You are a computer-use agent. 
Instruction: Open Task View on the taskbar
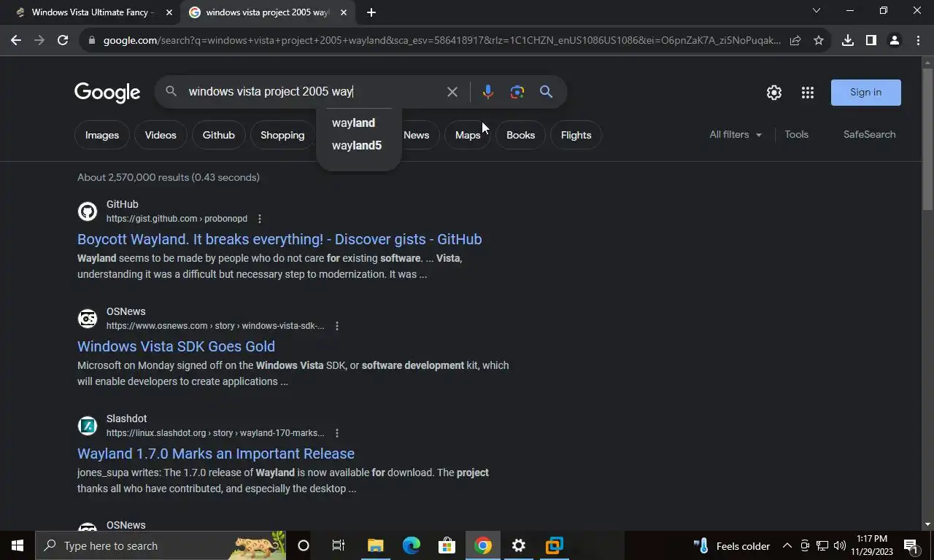(x=339, y=545)
